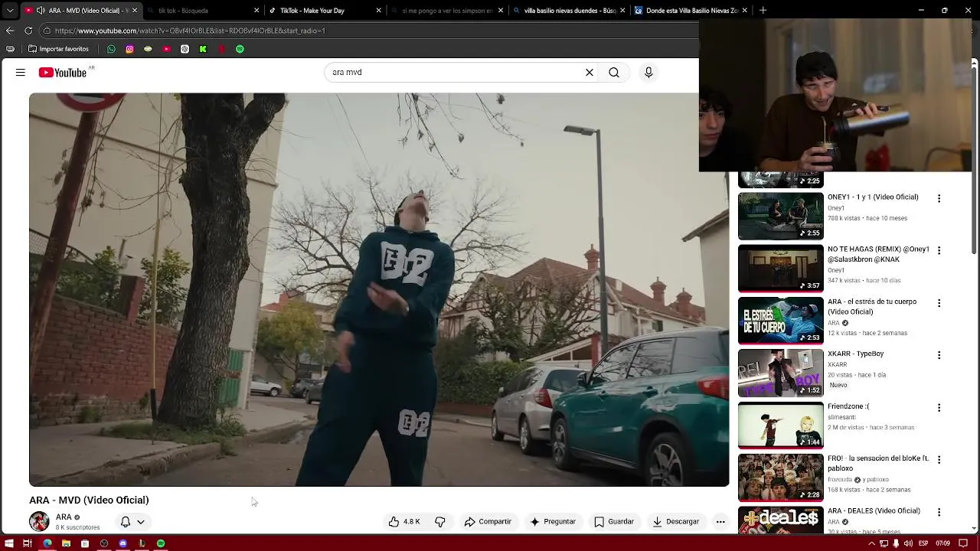The height and width of the screenshot is (551, 980).
Task: Switch to 'si me pongo a ver los simpson' tab
Action: [446, 11]
